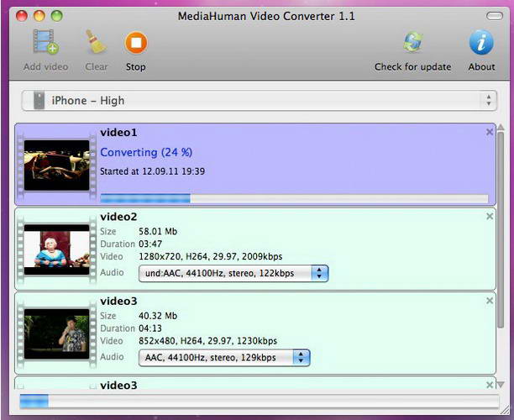Click the video2 thumbnail
514x420 pixels.
tap(57, 249)
